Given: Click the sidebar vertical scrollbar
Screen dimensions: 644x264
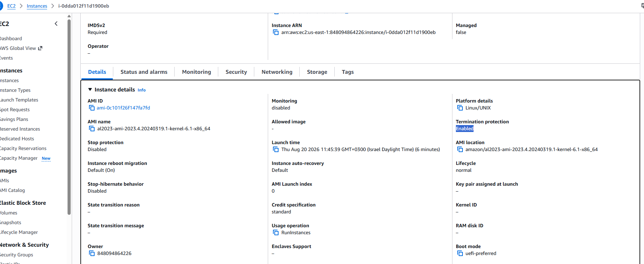Looking at the screenshot, I should click(69, 116).
